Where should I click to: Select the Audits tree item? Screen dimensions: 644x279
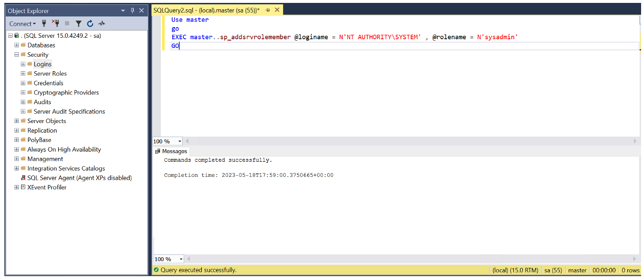coord(43,102)
